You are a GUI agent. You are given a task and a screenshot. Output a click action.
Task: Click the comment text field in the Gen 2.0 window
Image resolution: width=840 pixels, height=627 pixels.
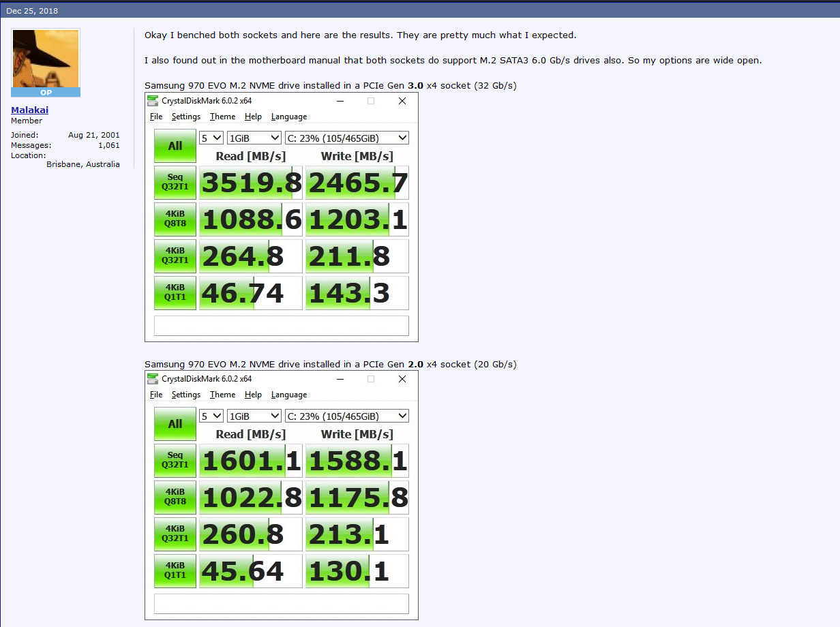tap(282, 604)
